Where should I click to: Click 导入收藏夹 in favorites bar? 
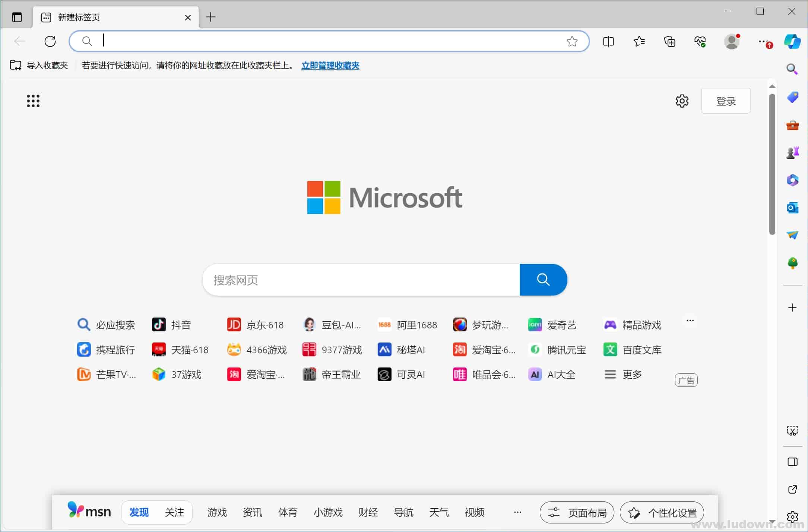tap(39, 66)
